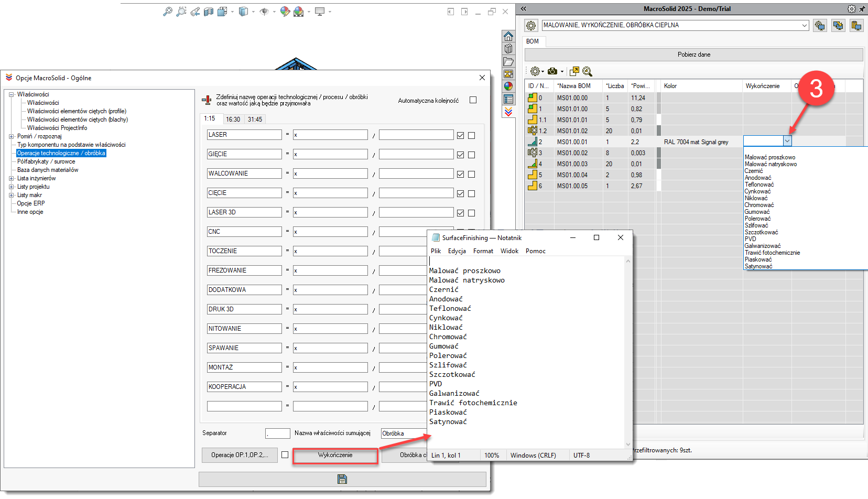
Task: Click the Pobierz dane button
Action: 693,55
